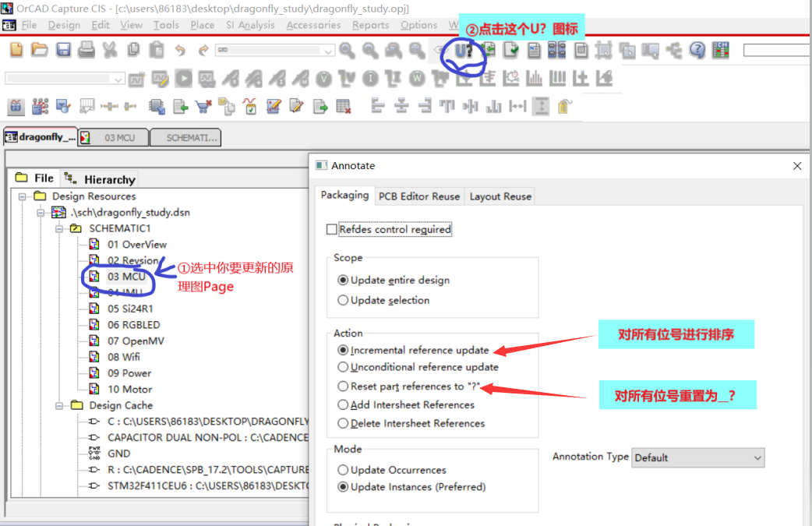The image size is (812, 526).
Task: Click the Annotate U? toolbar icon
Action: 464,51
